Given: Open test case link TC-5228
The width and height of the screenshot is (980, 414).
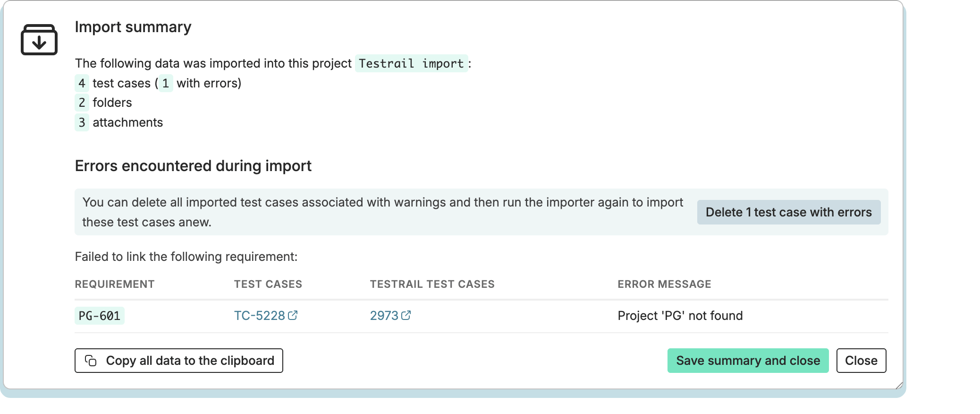Looking at the screenshot, I should pyautogui.click(x=260, y=316).
